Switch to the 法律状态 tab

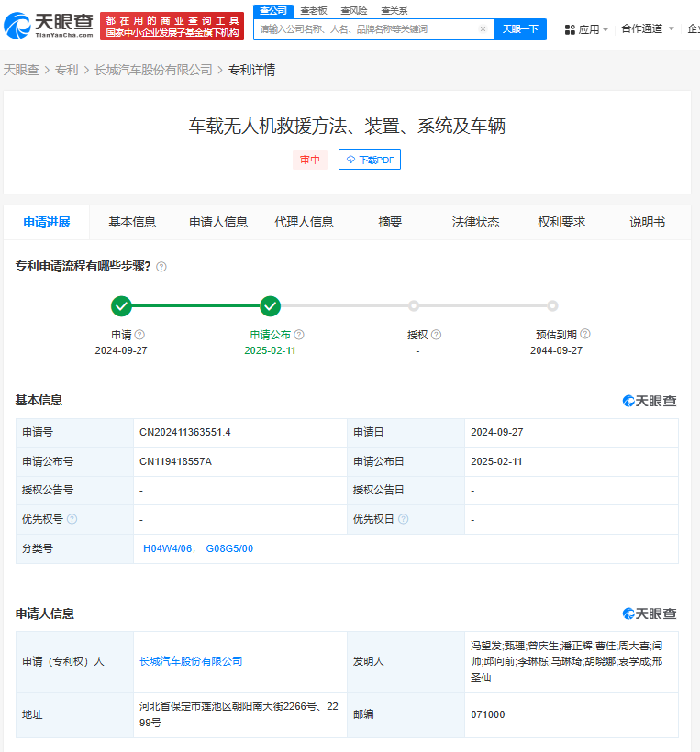click(x=475, y=222)
